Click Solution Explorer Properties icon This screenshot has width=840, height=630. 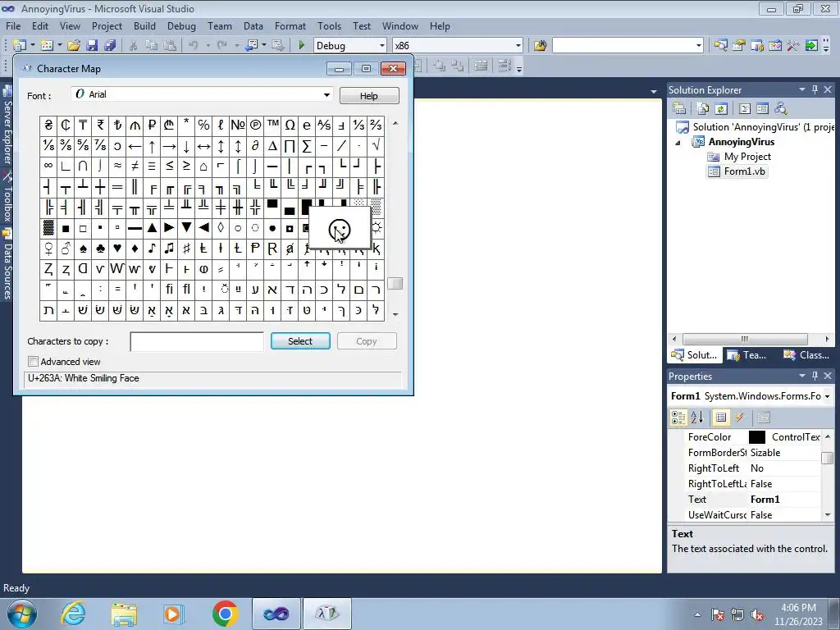pyautogui.click(x=679, y=109)
